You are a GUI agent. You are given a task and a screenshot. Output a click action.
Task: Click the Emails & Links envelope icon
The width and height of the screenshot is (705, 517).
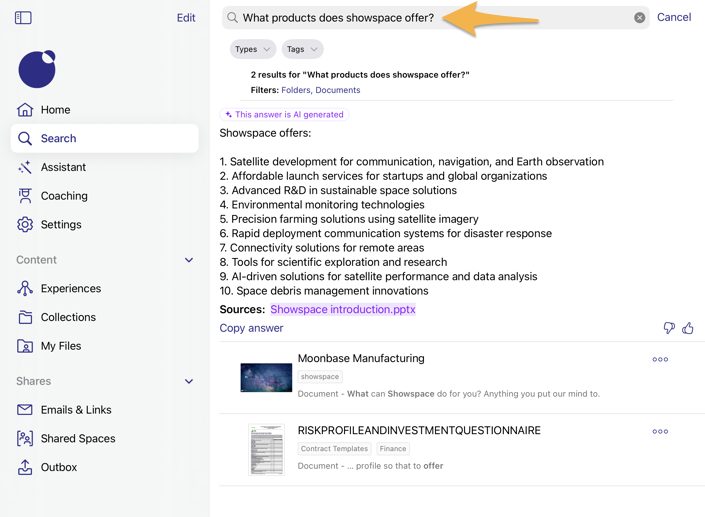point(25,410)
